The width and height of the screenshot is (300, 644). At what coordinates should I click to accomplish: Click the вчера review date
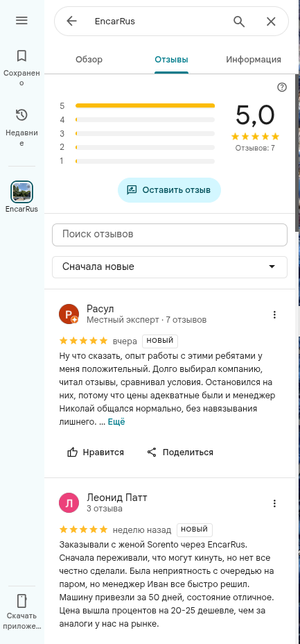(125, 341)
